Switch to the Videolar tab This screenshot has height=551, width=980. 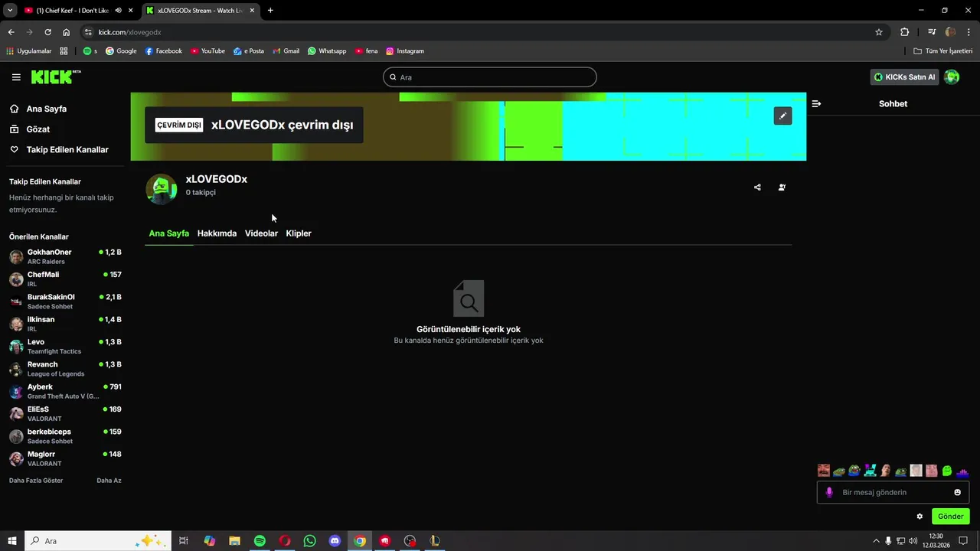(261, 233)
